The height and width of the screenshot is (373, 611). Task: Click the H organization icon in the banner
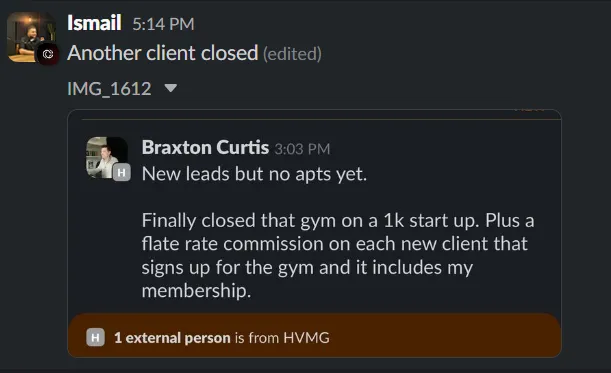point(95,338)
